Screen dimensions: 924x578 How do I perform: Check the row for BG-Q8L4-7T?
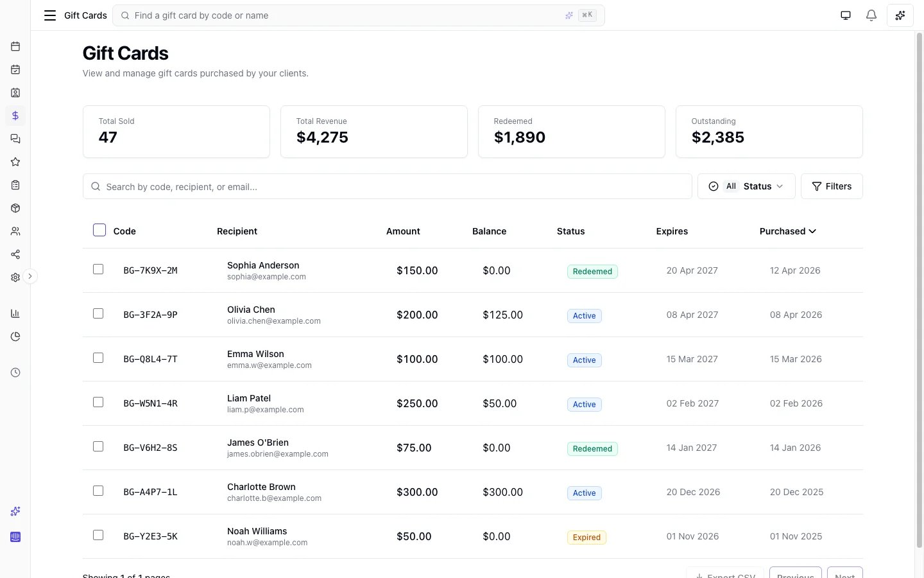tap(98, 358)
